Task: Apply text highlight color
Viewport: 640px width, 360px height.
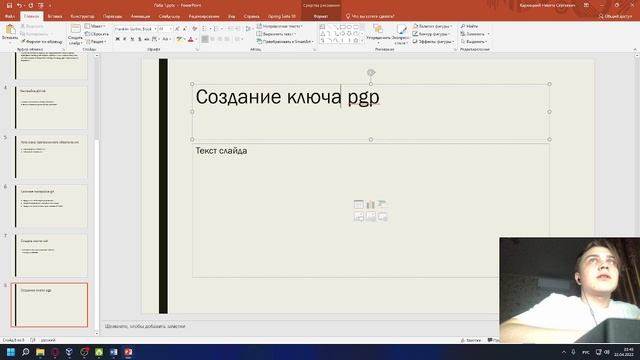Action: [179, 39]
